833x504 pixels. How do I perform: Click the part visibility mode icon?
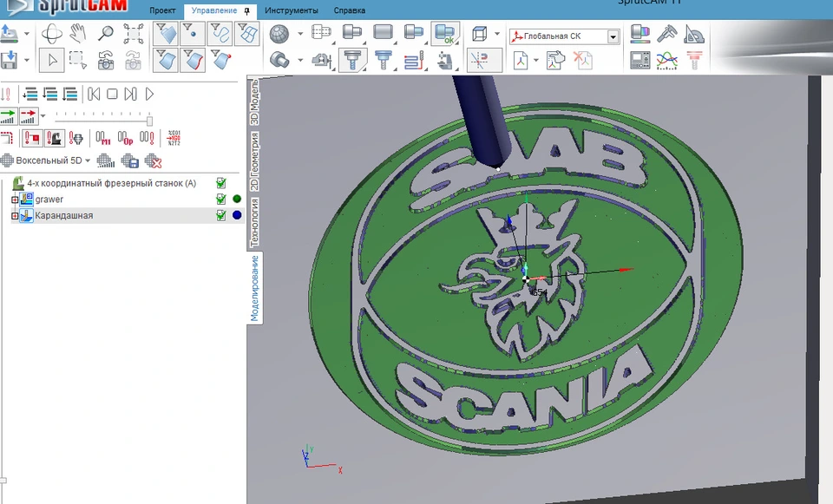(x=321, y=32)
